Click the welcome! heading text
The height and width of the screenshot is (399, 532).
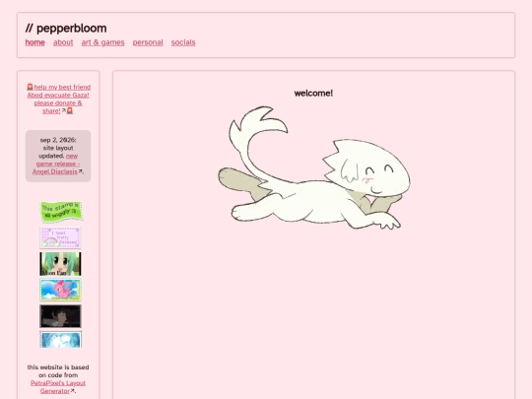313,94
